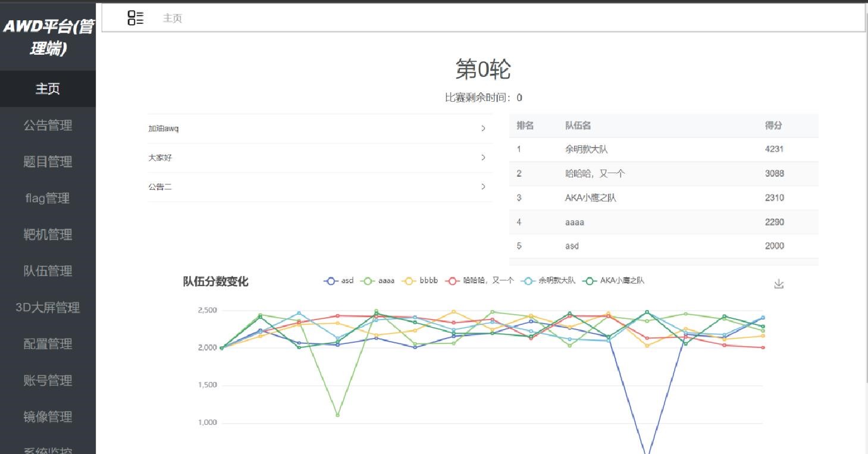Open 题目管理 in the sidebar
The width and height of the screenshot is (868, 454).
pos(48,162)
